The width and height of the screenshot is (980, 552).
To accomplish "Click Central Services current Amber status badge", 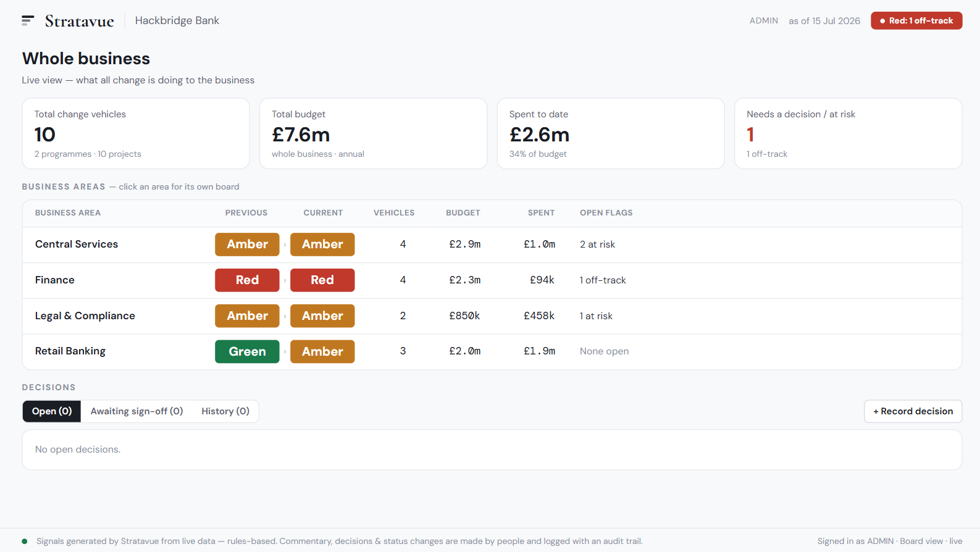I will 322,245.
